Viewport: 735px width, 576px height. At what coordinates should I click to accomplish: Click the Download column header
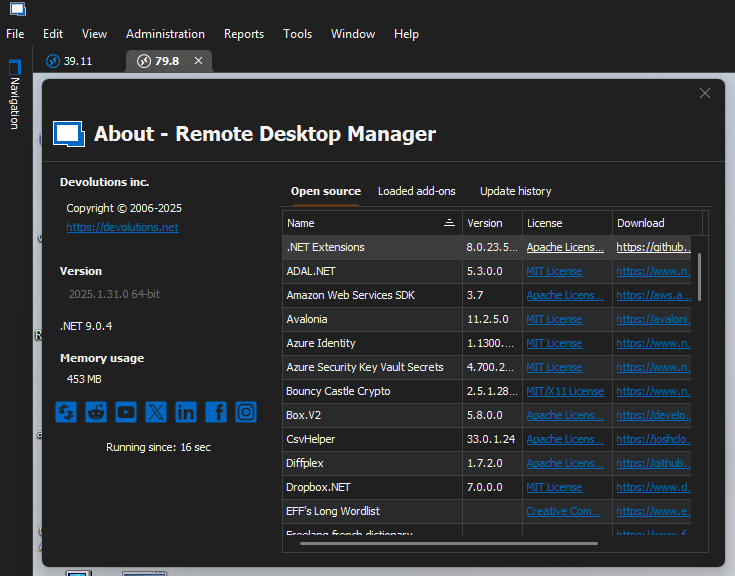click(x=657, y=223)
